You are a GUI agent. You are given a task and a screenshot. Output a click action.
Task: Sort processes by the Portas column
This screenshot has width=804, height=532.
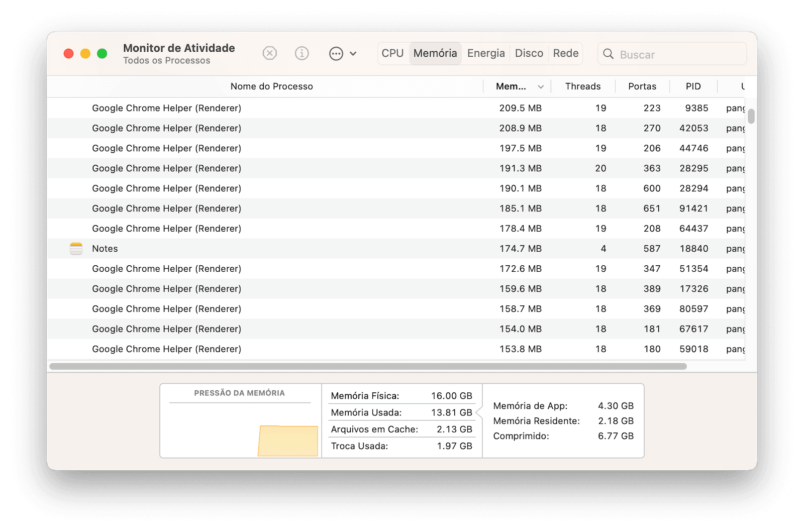pyautogui.click(x=642, y=86)
